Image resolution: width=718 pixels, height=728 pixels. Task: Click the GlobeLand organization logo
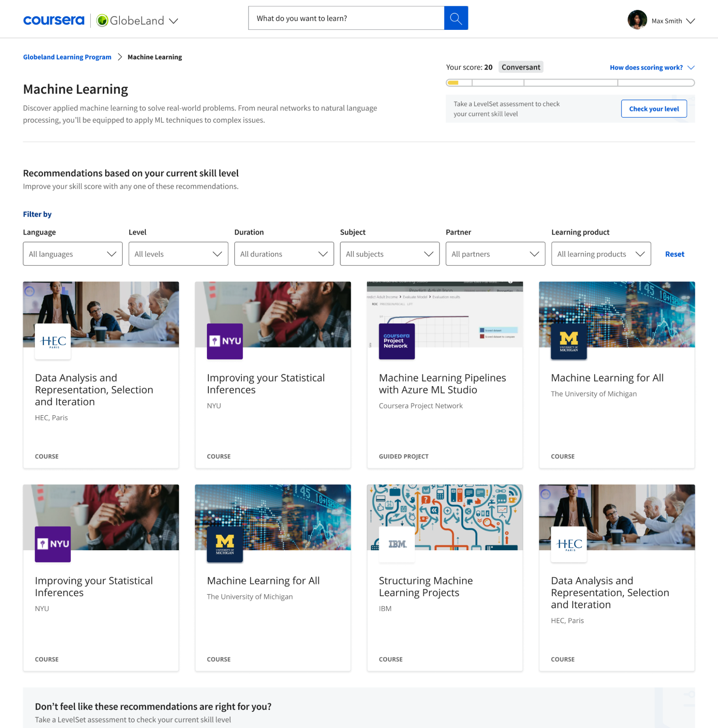pyautogui.click(x=103, y=20)
